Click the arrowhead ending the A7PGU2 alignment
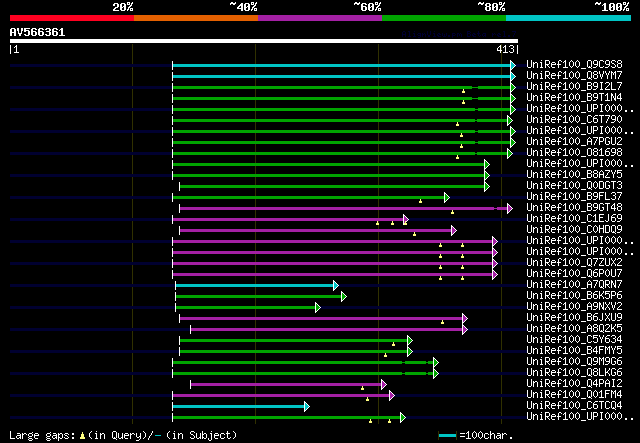The height and width of the screenshot is (443, 640). tap(513, 142)
